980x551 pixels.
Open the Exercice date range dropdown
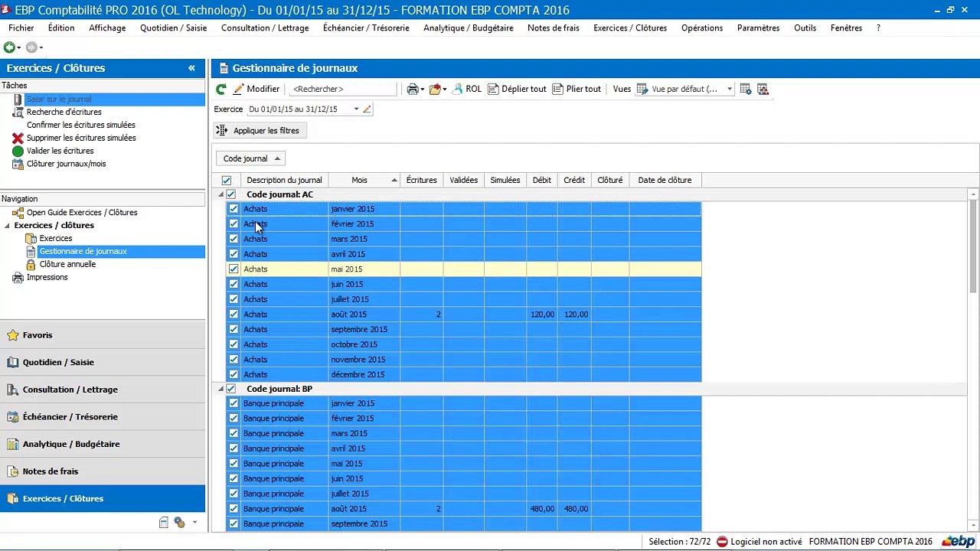click(x=356, y=109)
